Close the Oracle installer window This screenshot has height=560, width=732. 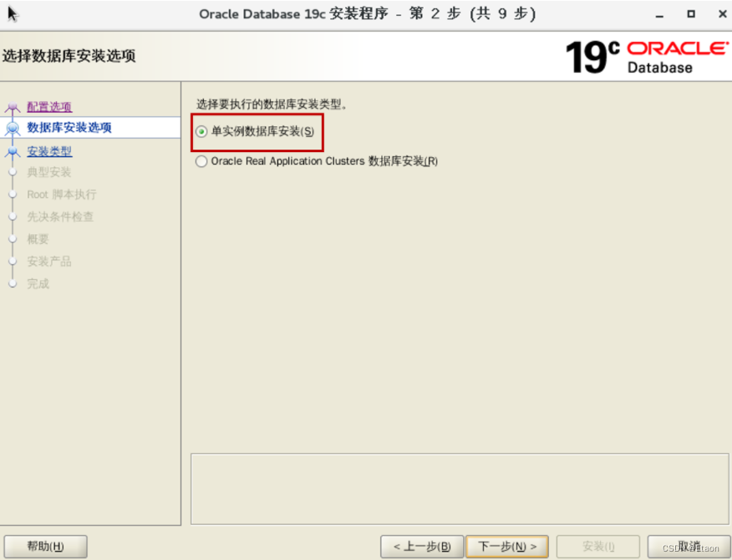(722, 14)
